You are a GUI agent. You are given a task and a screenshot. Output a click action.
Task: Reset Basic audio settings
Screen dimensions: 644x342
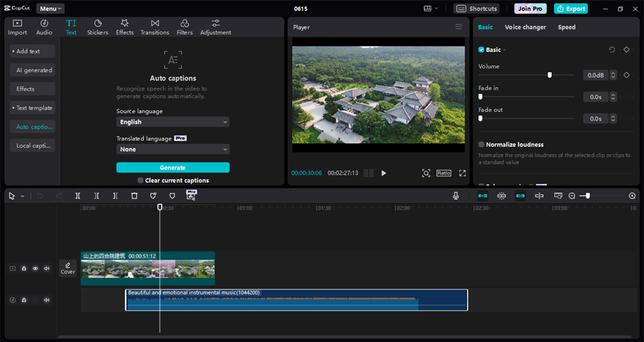pyautogui.click(x=612, y=50)
